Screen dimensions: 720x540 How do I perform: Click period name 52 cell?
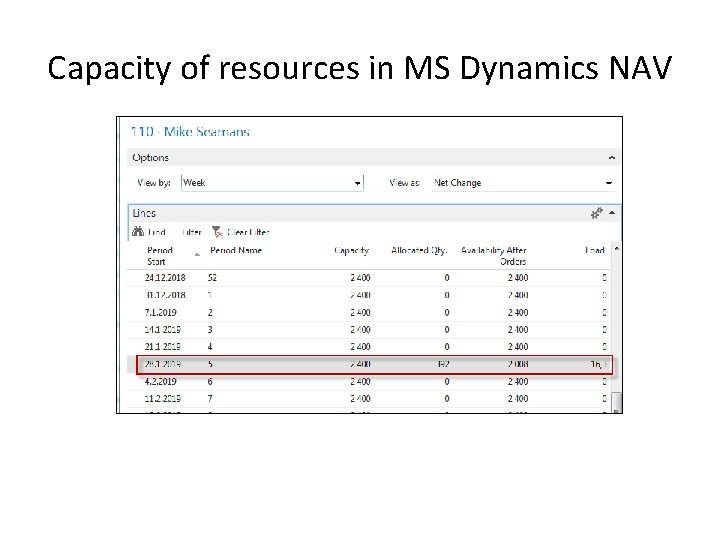pos(212,278)
